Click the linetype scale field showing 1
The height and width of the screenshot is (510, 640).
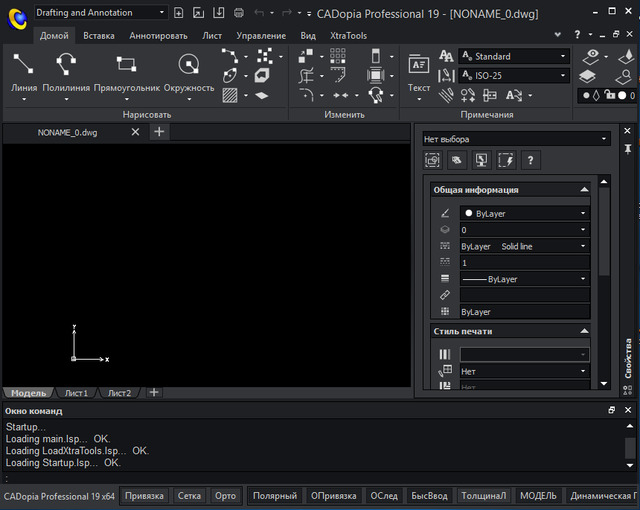[524, 263]
